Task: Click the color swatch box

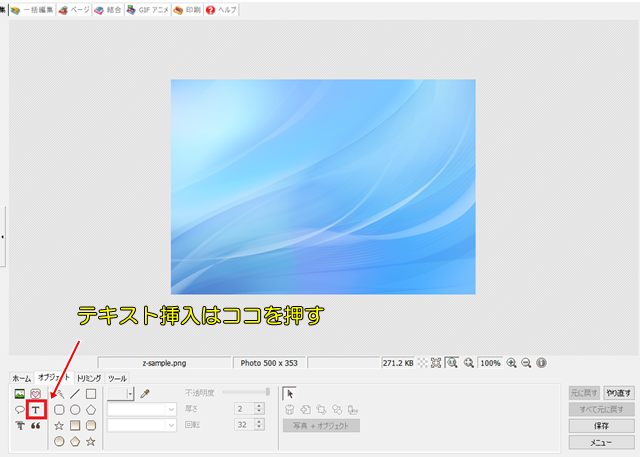Action: [117, 394]
